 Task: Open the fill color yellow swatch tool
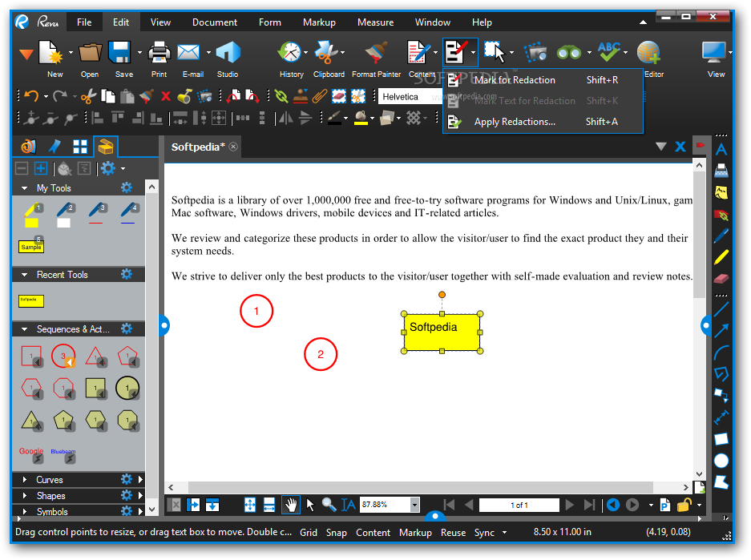pyautogui.click(x=361, y=118)
